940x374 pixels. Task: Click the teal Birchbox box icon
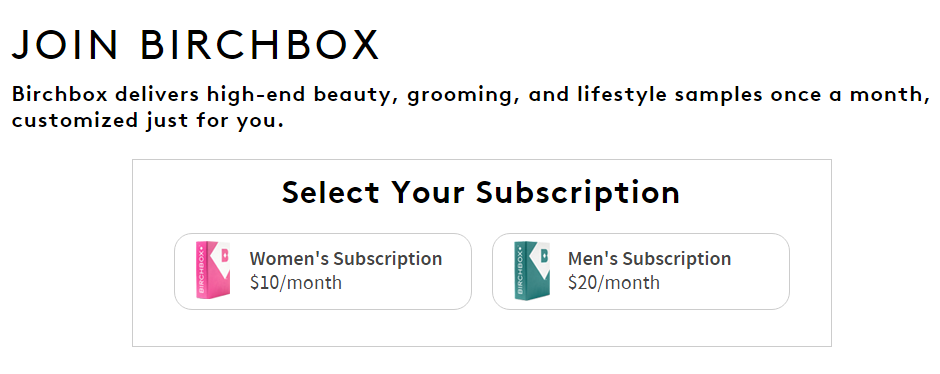tap(532, 270)
